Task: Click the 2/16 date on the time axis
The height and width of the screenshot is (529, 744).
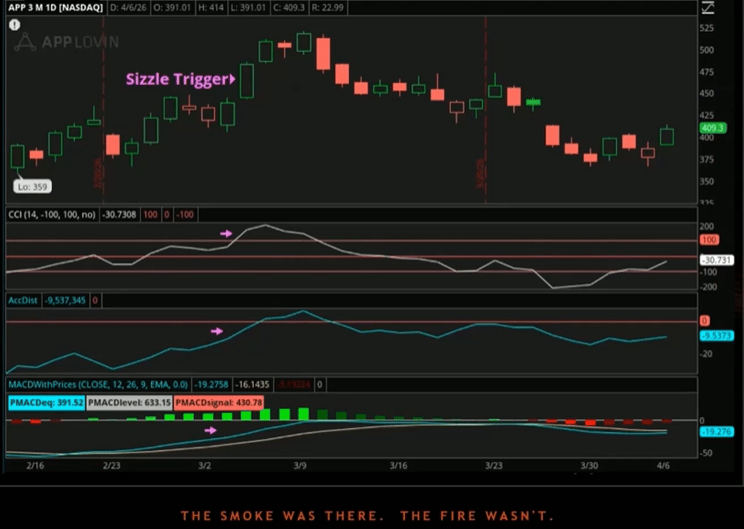Action: coord(36,465)
